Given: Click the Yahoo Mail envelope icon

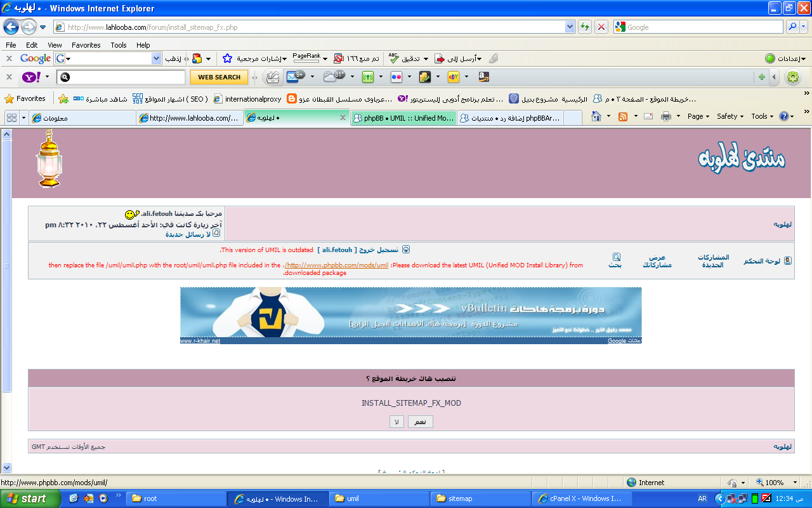Looking at the screenshot, I should point(292,77).
